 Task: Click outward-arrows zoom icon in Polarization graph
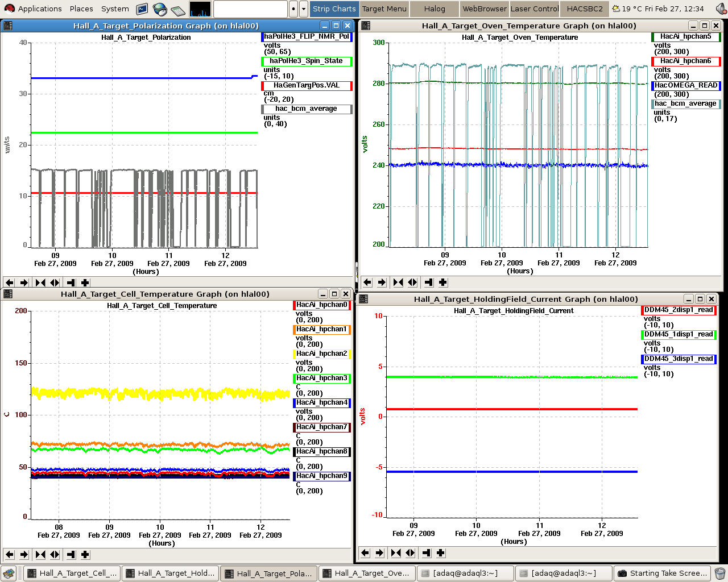pos(55,282)
